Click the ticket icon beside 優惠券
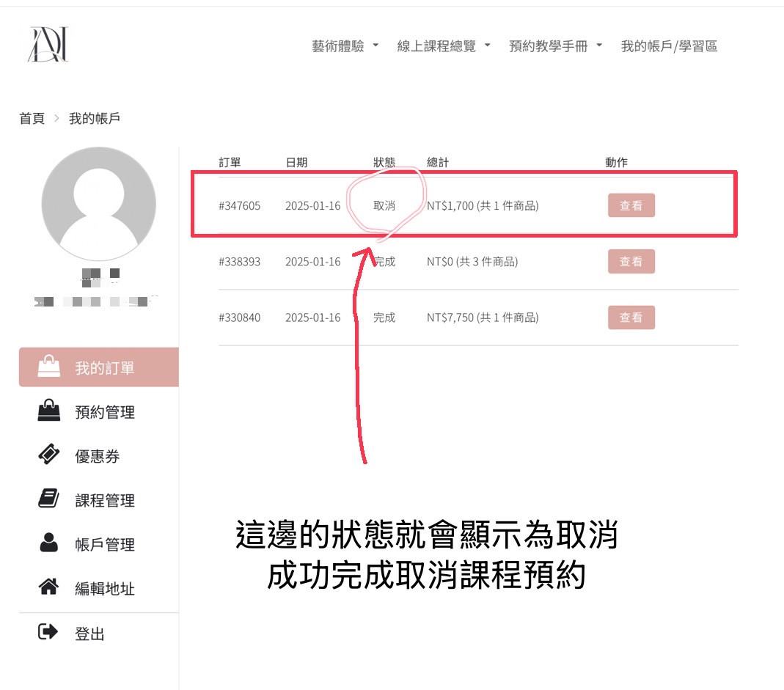The image size is (784, 690). 48,455
